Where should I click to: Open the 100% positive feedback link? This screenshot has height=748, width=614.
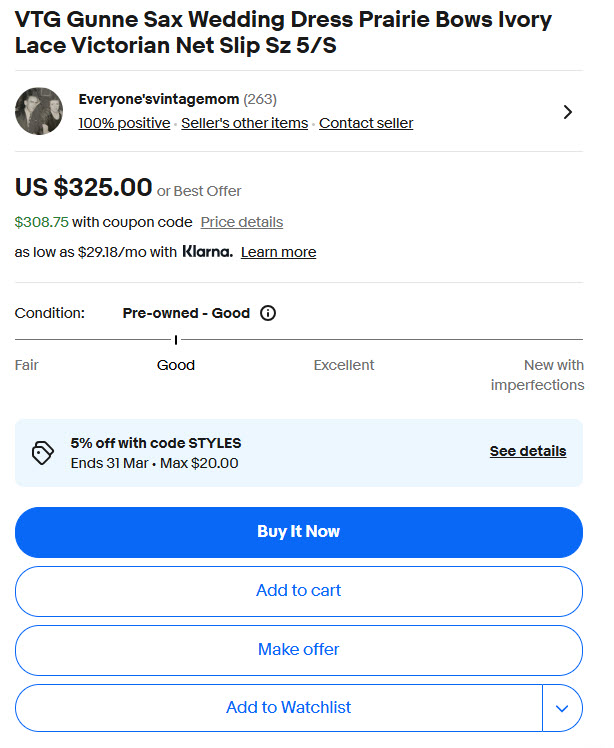(124, 124)
